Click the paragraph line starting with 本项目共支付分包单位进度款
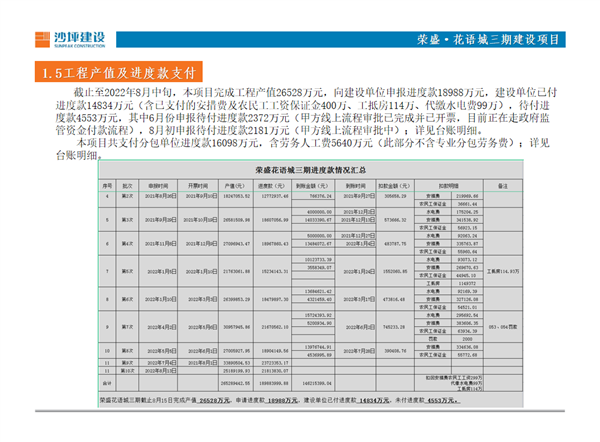Viewport: 600px width, 442px height. (313, 143)
